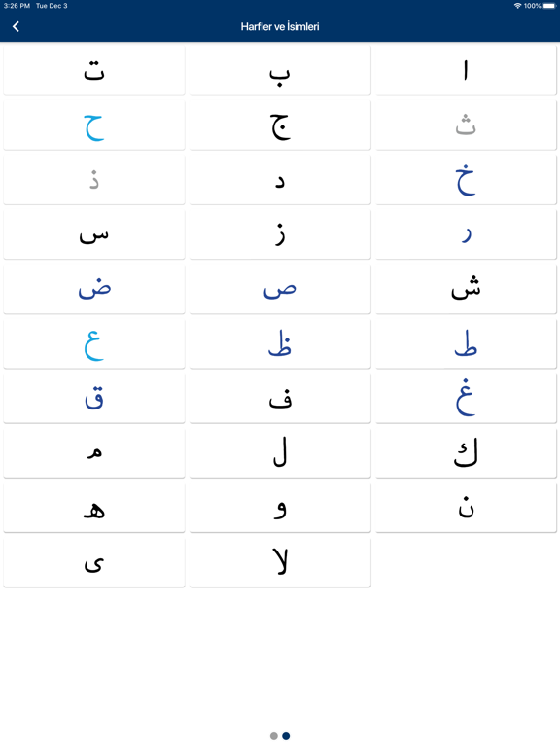The height and width of the screenshot is (747, 560).
Task: Tap the Waw letter card
Action: [280, 508]
